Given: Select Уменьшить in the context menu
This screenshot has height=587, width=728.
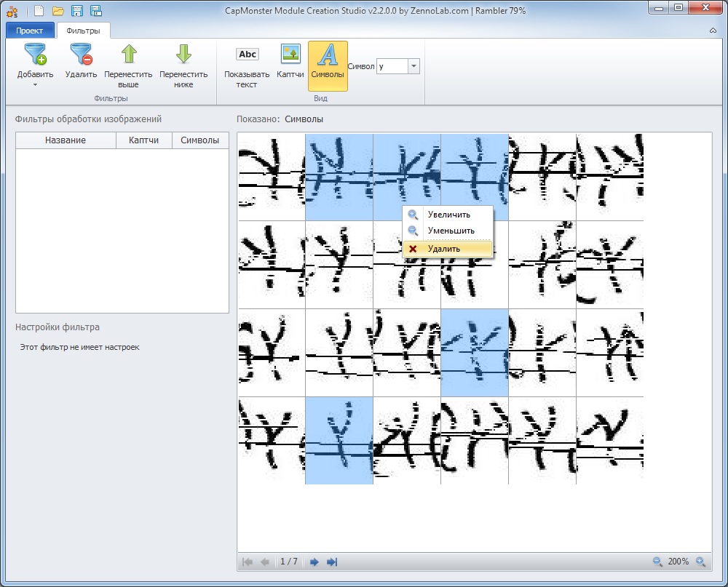Looking at the screenshot, I should [x=451, y=231].
